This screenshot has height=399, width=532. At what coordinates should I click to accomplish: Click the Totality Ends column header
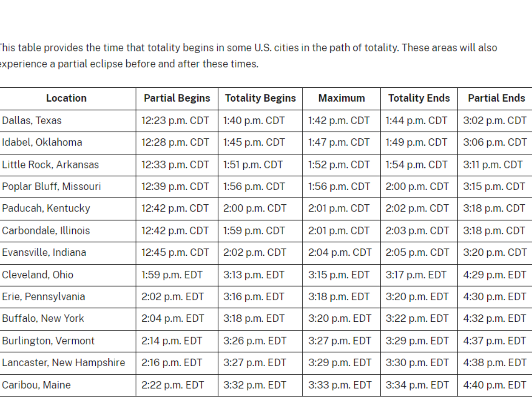(419, 98)
